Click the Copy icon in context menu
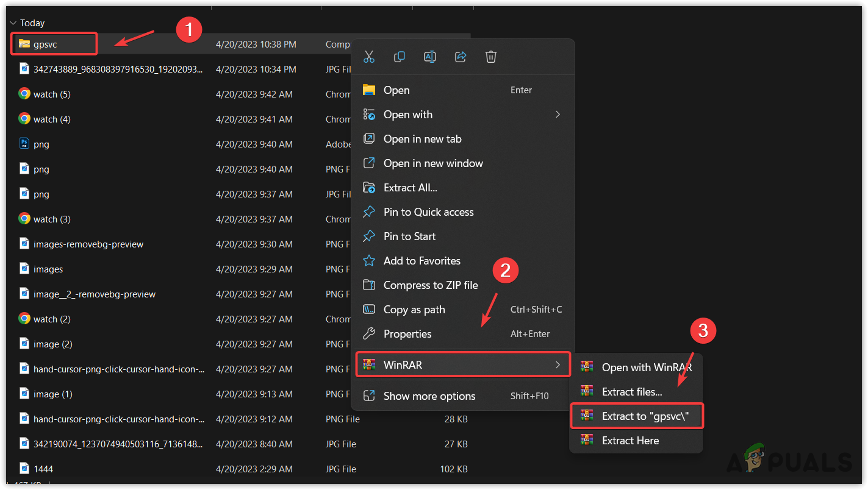 pyautogui.click(x=400, y=57)
